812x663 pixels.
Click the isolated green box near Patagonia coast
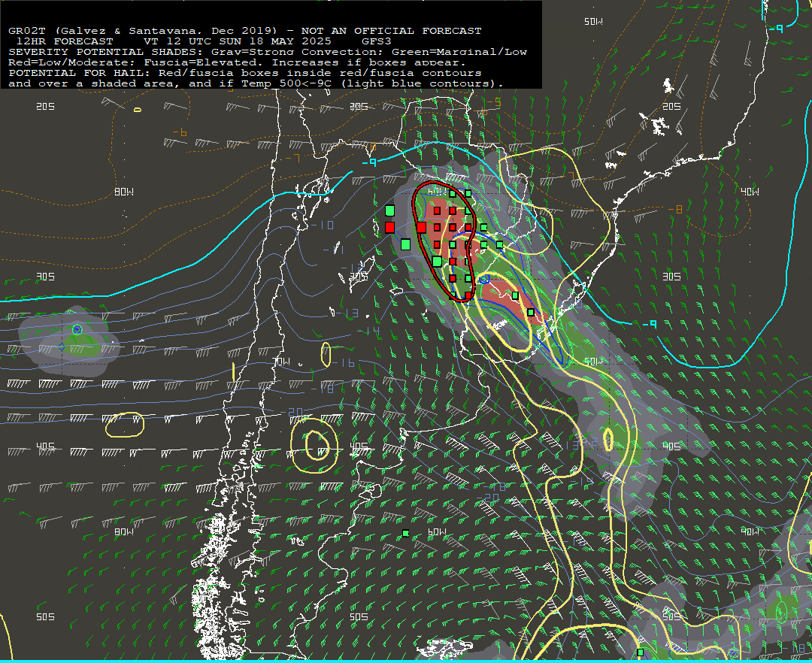(405, 534)
